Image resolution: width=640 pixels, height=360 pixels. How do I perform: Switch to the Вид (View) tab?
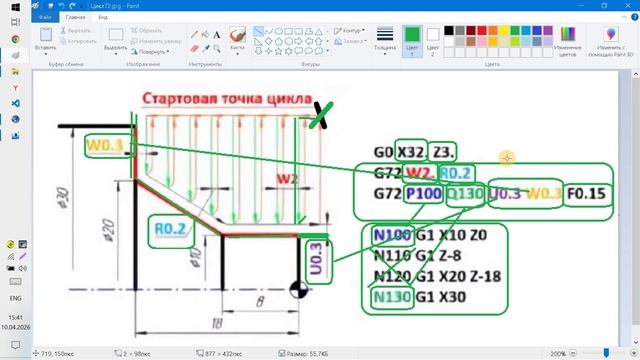(103, 17)
